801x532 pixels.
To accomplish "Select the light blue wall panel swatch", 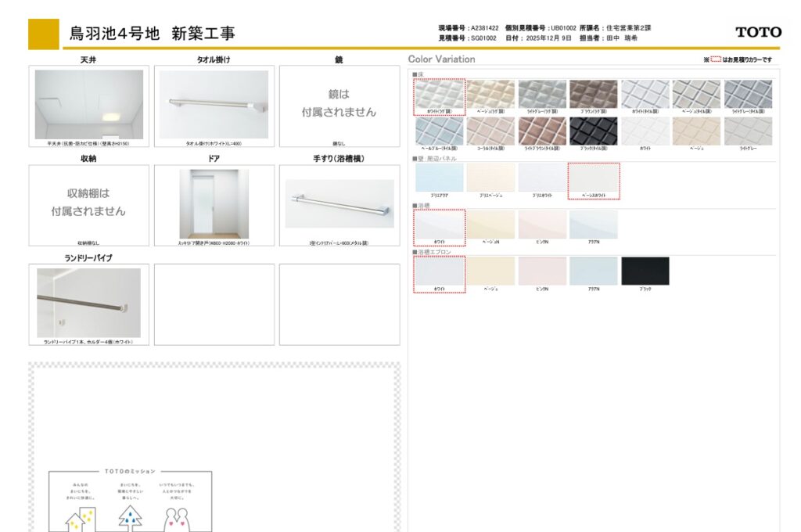I will (440, 178).
